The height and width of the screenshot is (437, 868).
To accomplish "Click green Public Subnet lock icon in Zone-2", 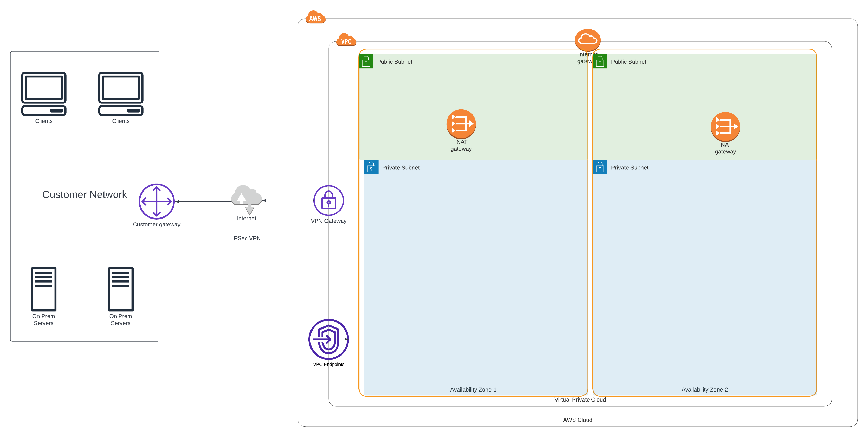I will point(600,61).
